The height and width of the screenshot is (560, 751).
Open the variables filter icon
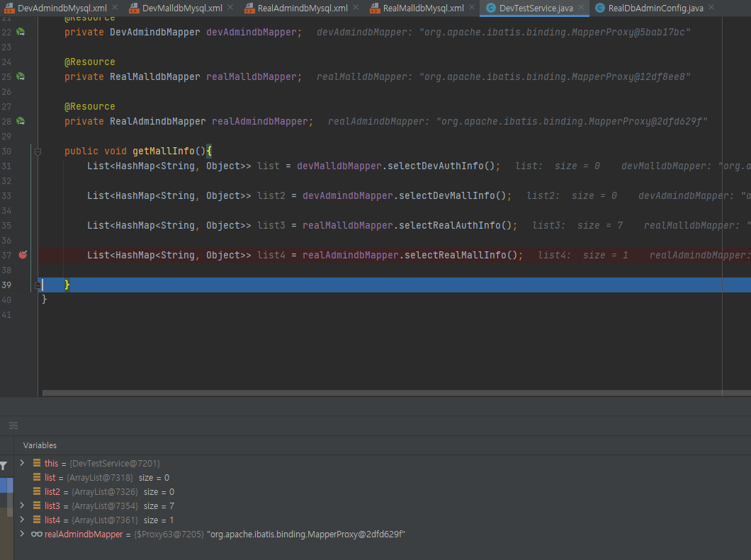point(4,466)
